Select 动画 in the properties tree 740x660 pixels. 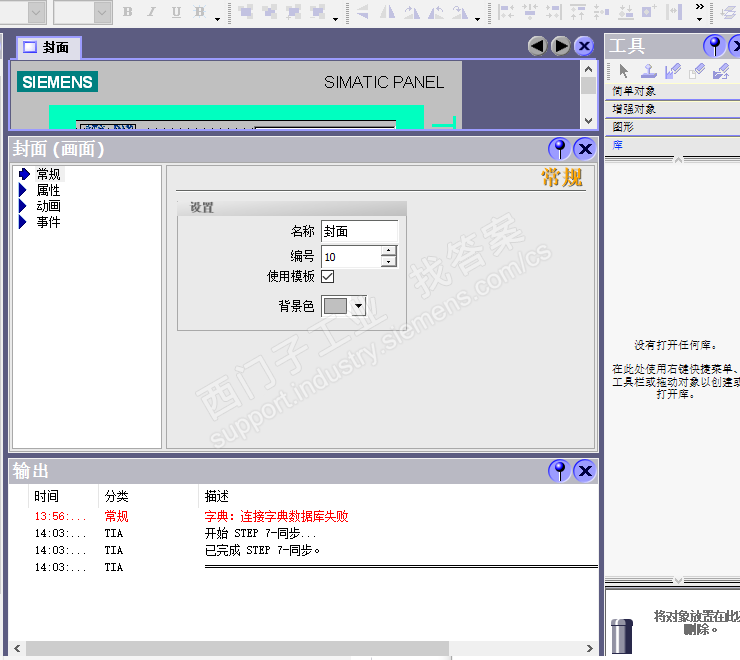click(x=48, y=206)
